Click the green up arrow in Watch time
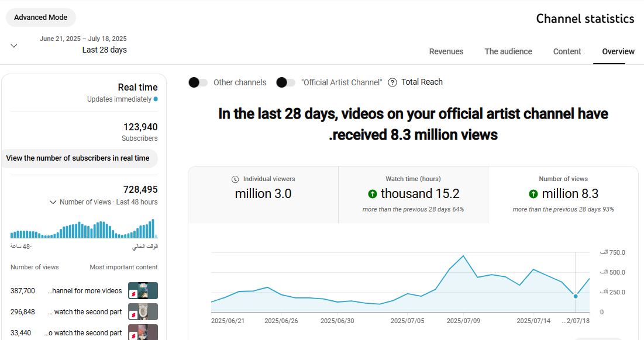 coord(372,194)
